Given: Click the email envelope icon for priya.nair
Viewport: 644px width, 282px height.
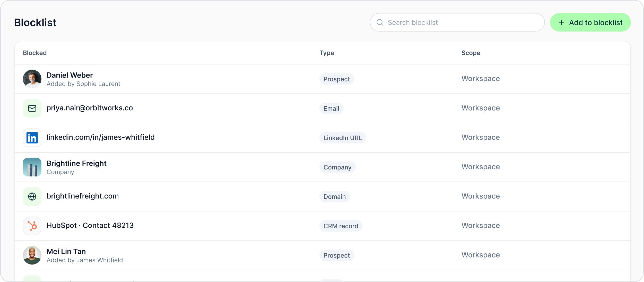Looking at the screenshot, I should (x=32, y=108).
